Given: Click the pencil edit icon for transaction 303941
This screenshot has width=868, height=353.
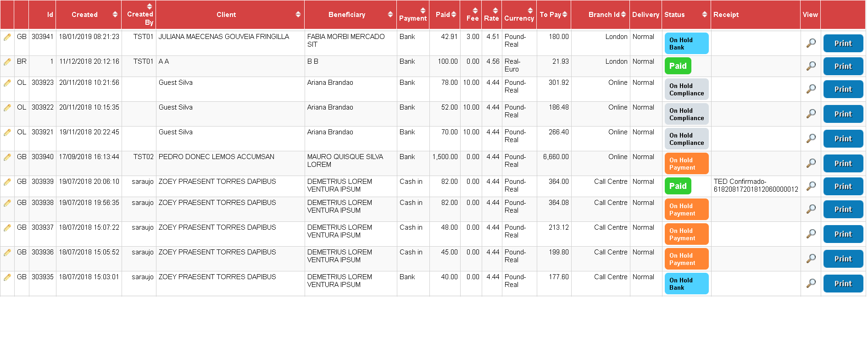Looking at the screenshot, I should (x=7, y=37).
